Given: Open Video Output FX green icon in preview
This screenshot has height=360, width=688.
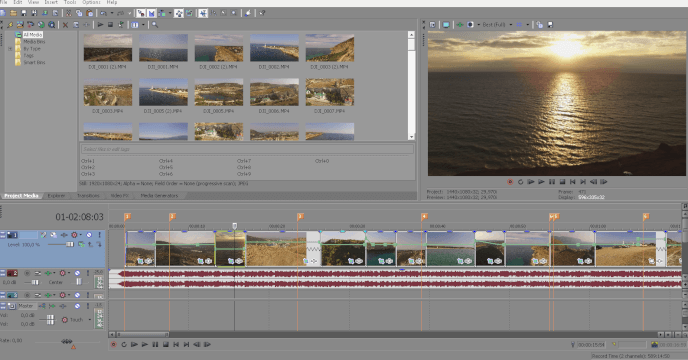Looking at the screenshot, I should [x=459, y=25].
